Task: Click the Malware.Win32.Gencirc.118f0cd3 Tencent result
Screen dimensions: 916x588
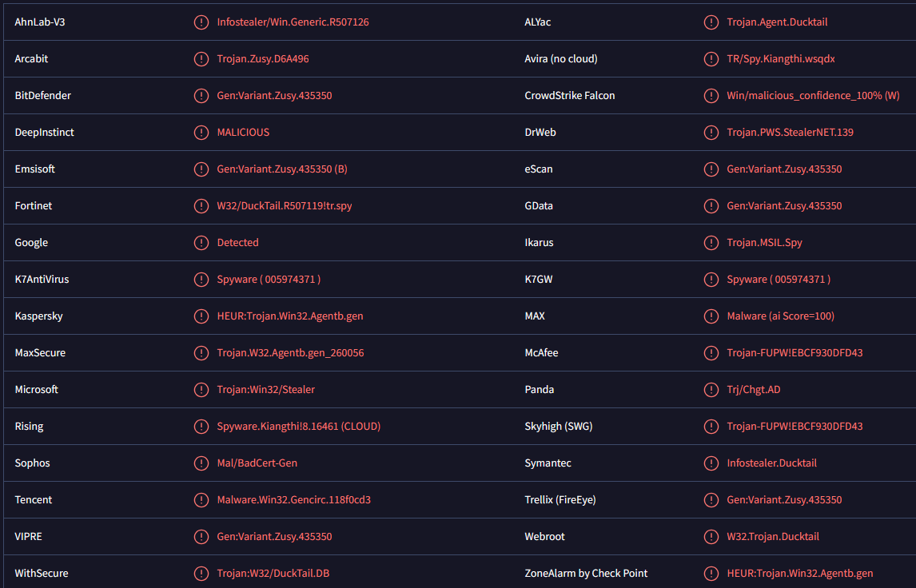Action: 293,500
